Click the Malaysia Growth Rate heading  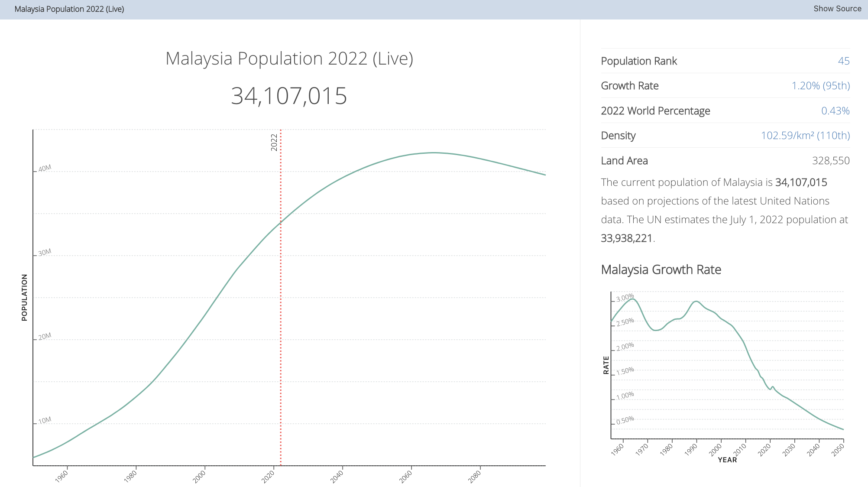661,269
